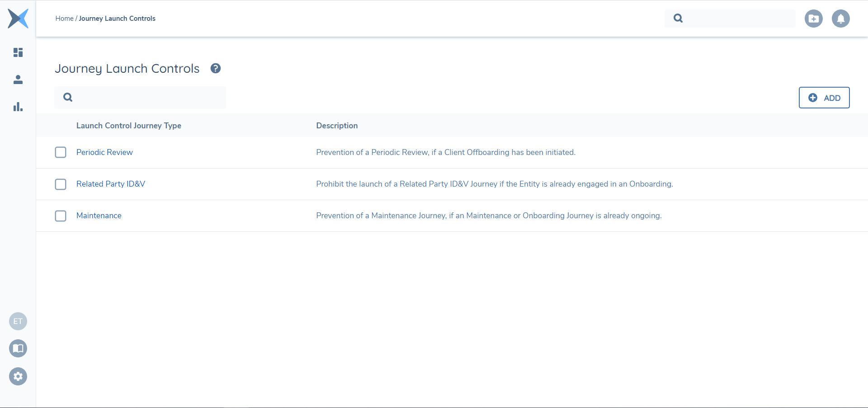Click the add folder icon in header

click(x=813, y=19)
